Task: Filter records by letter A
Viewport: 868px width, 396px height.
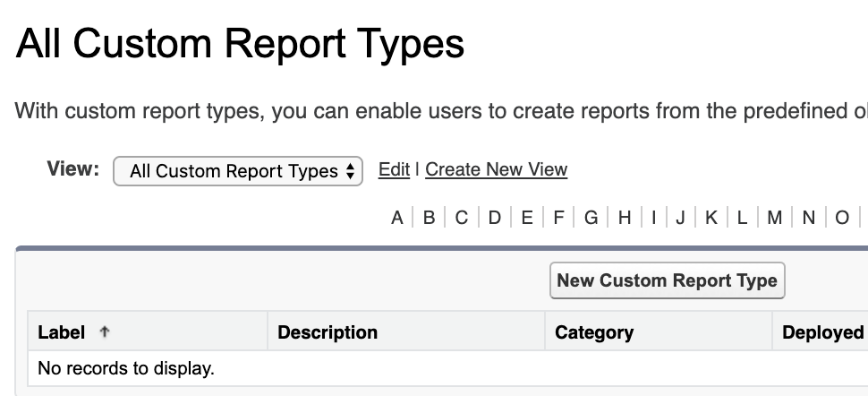Action: (x=397, y=218)
